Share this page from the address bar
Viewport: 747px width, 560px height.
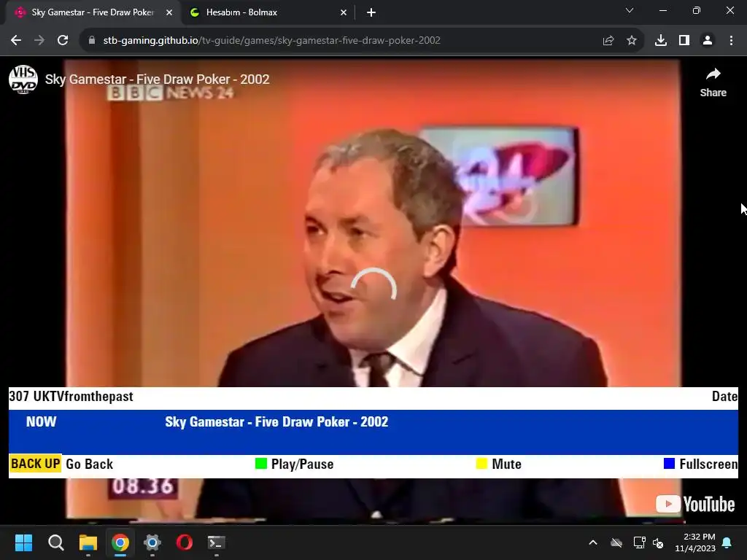(x=608, y=41)
